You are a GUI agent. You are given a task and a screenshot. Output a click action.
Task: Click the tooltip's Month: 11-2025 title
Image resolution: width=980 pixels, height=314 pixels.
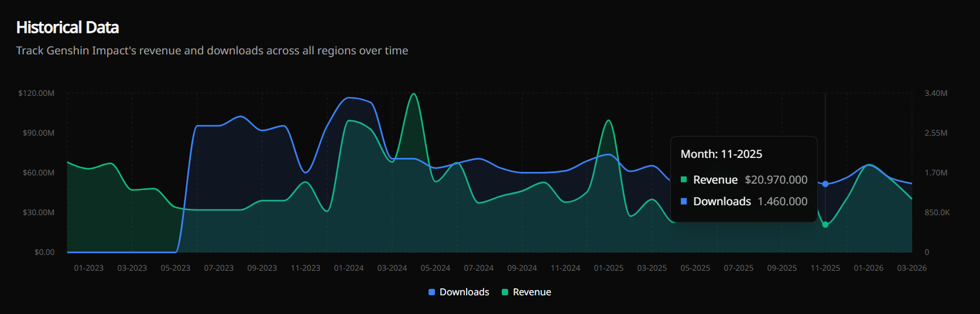pyautogui.click(x=721, y=154)
